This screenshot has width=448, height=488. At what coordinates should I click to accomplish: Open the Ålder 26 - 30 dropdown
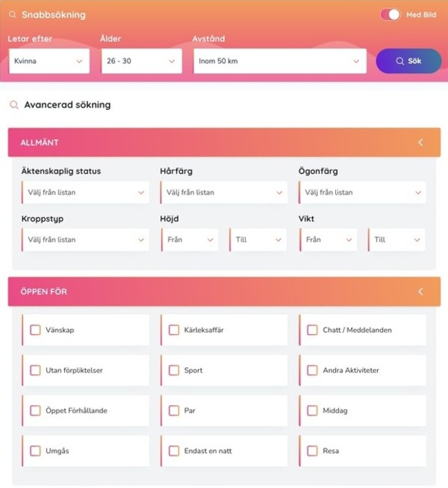[x=142, y=61]
